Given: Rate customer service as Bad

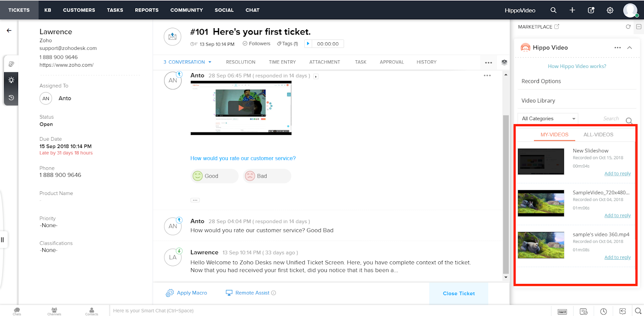Looking at the screenshot, I should tap(267, 176).
